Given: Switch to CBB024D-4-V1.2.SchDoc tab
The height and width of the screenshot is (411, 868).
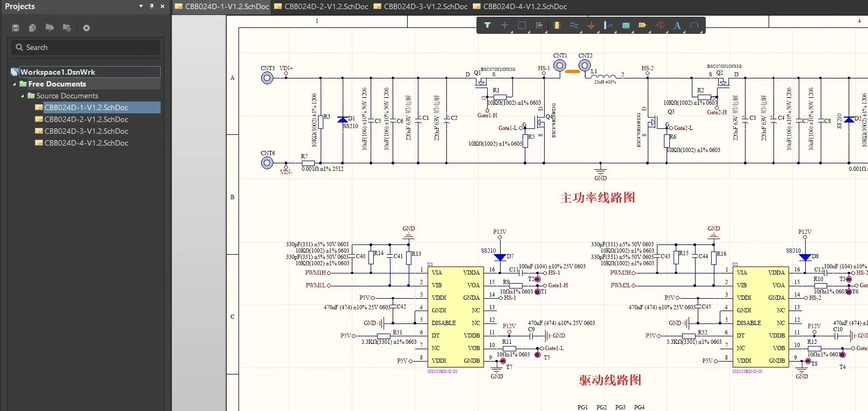Looking at the screenshot, I should pos(520,7).
